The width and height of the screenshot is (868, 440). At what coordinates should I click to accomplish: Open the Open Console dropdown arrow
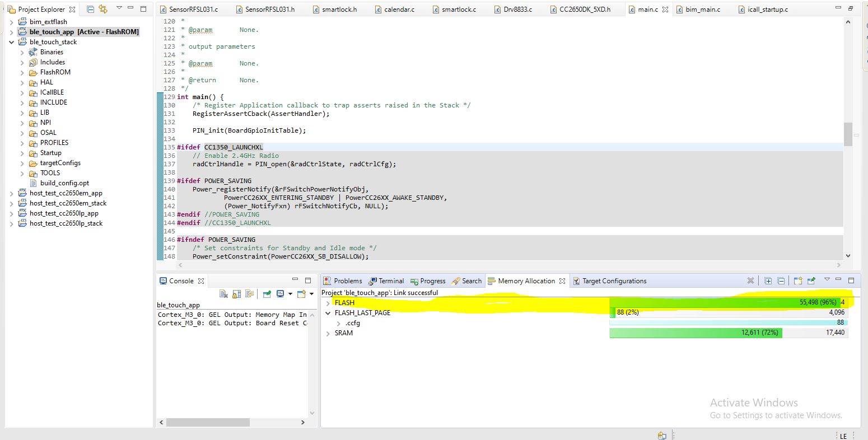(311, 294)
